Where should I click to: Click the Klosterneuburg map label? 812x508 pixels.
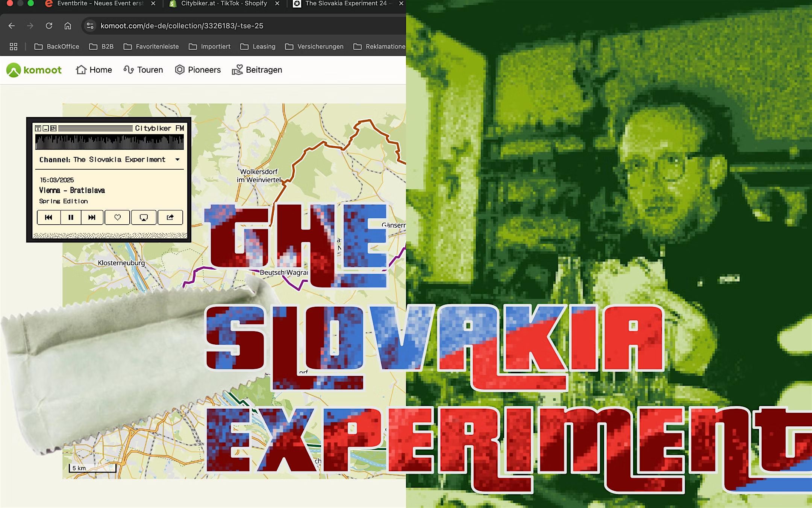(x=121, y=263)
